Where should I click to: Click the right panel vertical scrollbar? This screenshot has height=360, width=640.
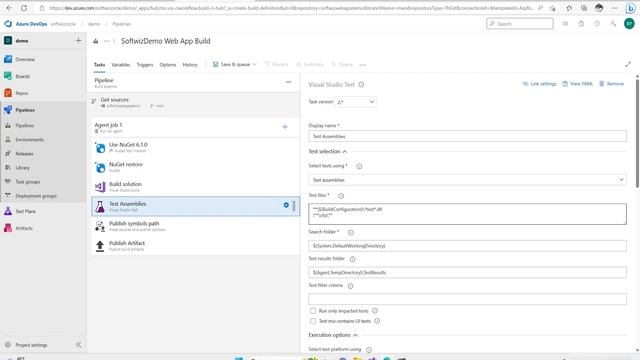click(x=637, y=133)
